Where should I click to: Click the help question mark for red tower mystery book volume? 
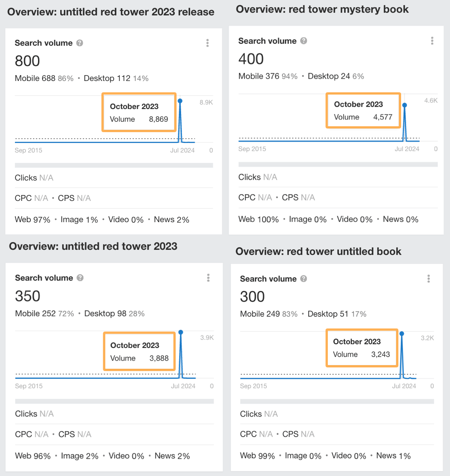point(303,41)
